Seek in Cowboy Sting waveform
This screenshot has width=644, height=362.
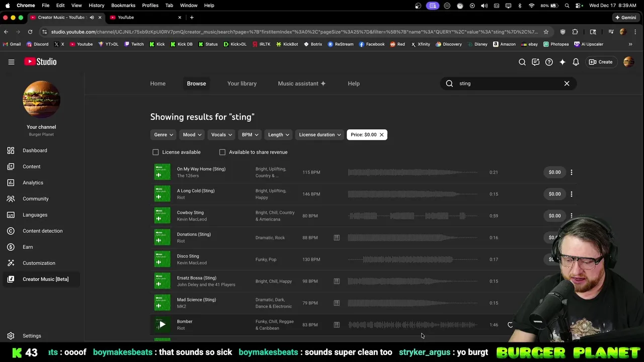(413, 216)
